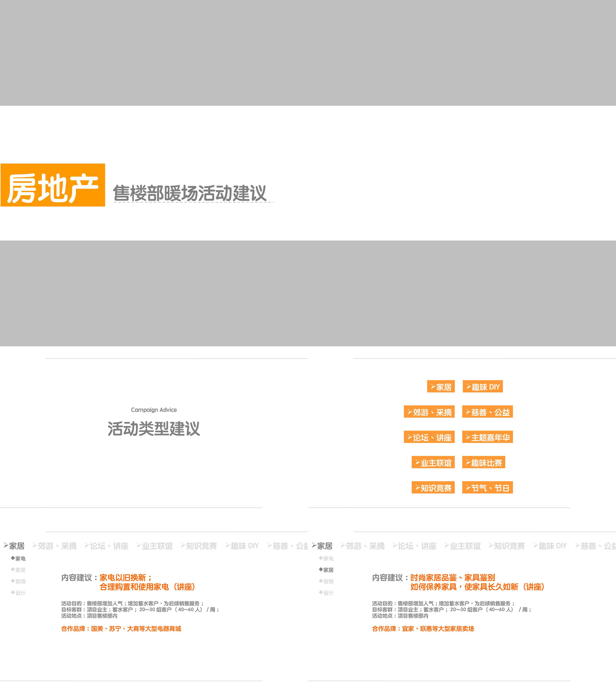Click the 合理购置和使用家电（讲座） line
616x693 pixels.
(148, 587)
